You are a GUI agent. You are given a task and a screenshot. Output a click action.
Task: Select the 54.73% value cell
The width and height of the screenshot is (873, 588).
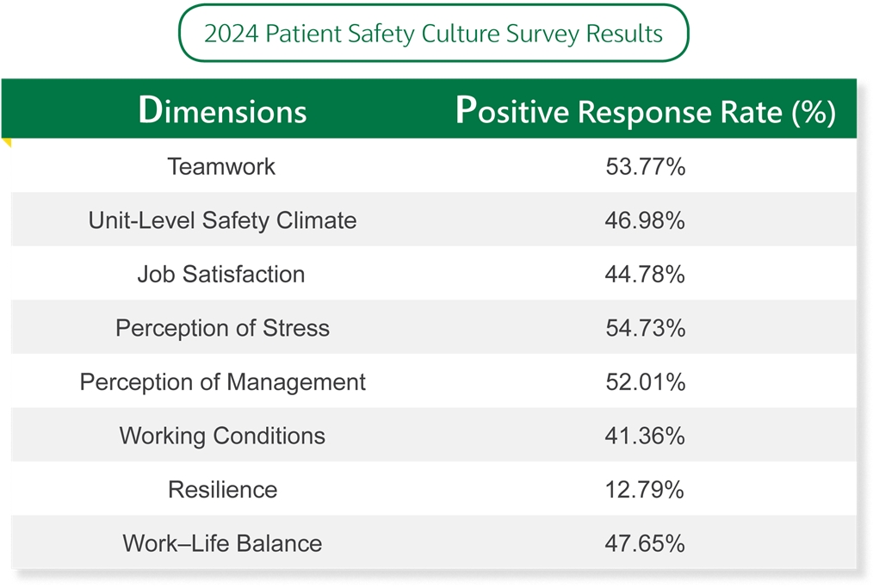click(x=645, y=328)
